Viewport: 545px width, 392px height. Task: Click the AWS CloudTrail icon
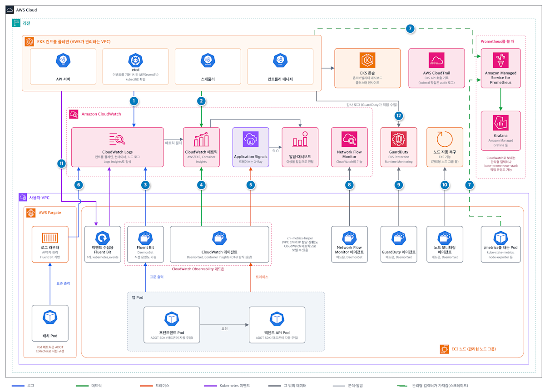pyautogui.click(x=436, y=60)
